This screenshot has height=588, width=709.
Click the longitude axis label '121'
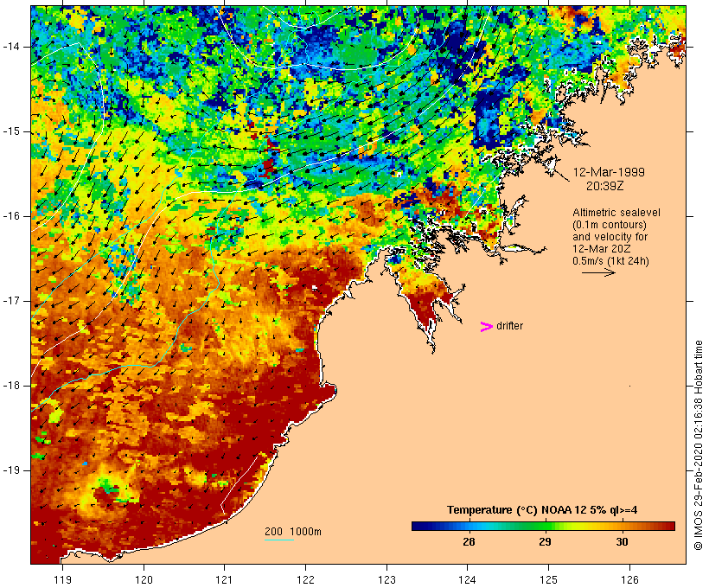coord(224,579)
